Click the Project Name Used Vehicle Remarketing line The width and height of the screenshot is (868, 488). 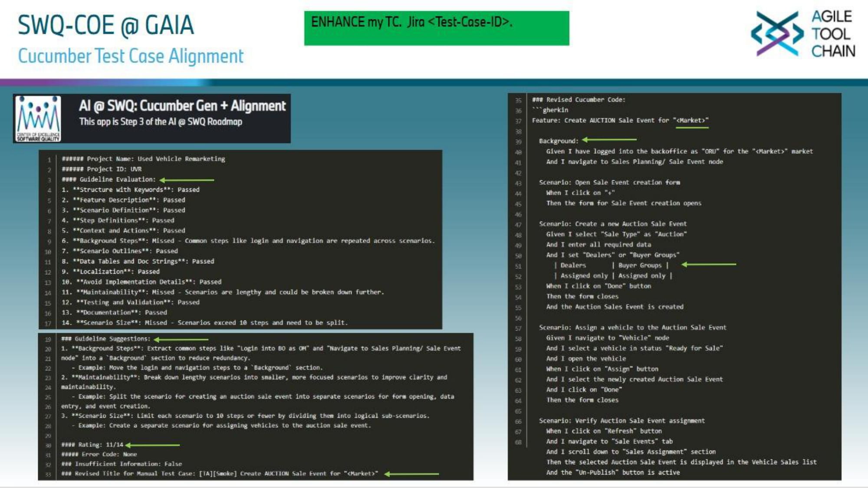click(x=143, y=159)
